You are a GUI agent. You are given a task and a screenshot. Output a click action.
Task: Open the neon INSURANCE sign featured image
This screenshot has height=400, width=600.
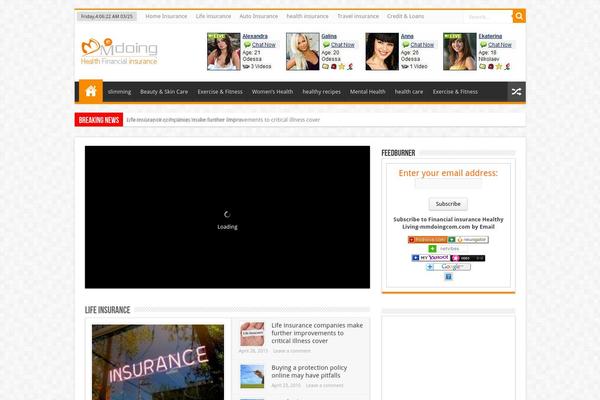tap(158, 362)
